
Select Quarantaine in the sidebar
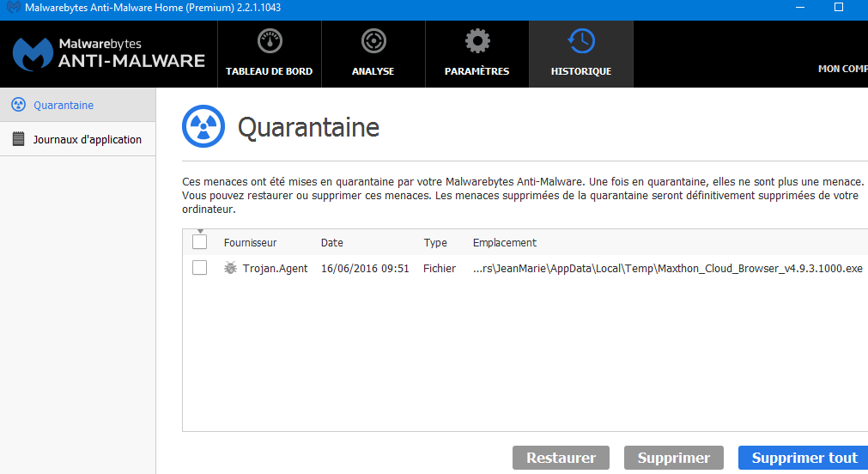(77, 105)
